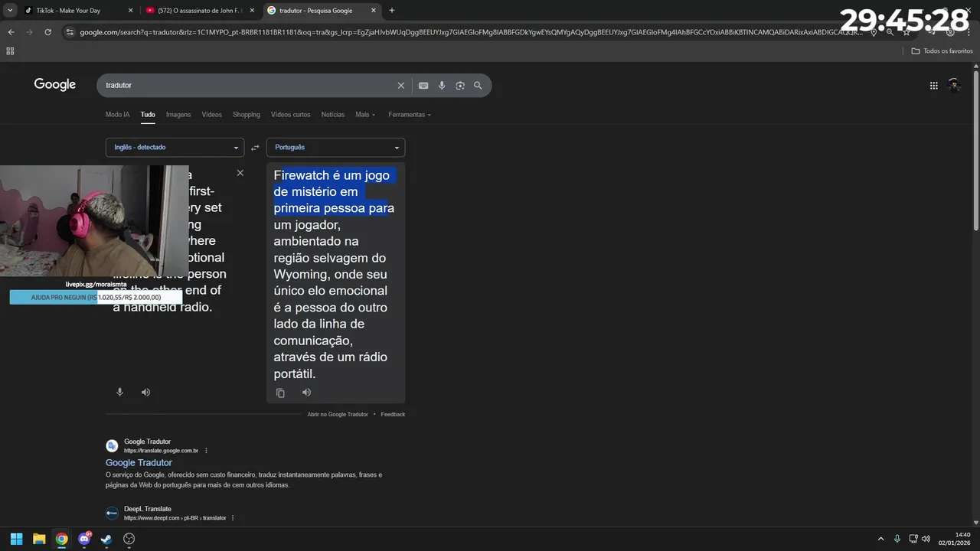Close the YouTube O assassinato tab
The height and width of the screenshot is (551, 980).
coord(252,11)
